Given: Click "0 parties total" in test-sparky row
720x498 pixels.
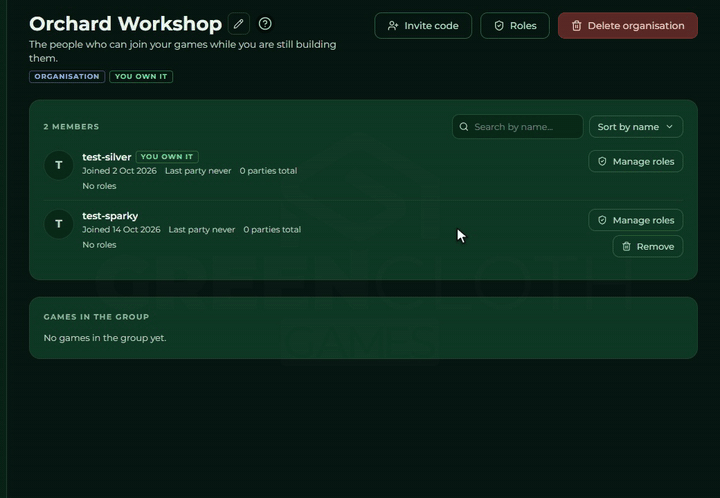Looking at the screenshot, I should tap(272, 229).
